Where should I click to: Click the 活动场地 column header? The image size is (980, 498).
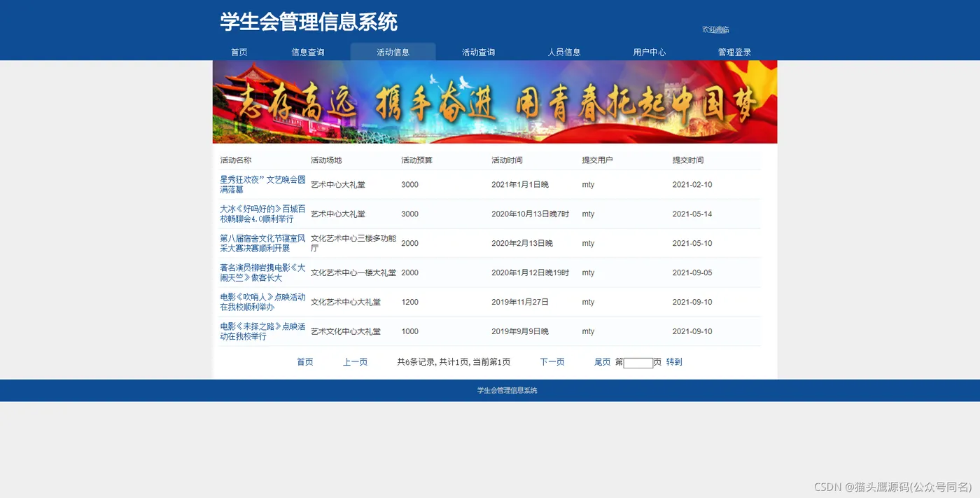(326, 160)
